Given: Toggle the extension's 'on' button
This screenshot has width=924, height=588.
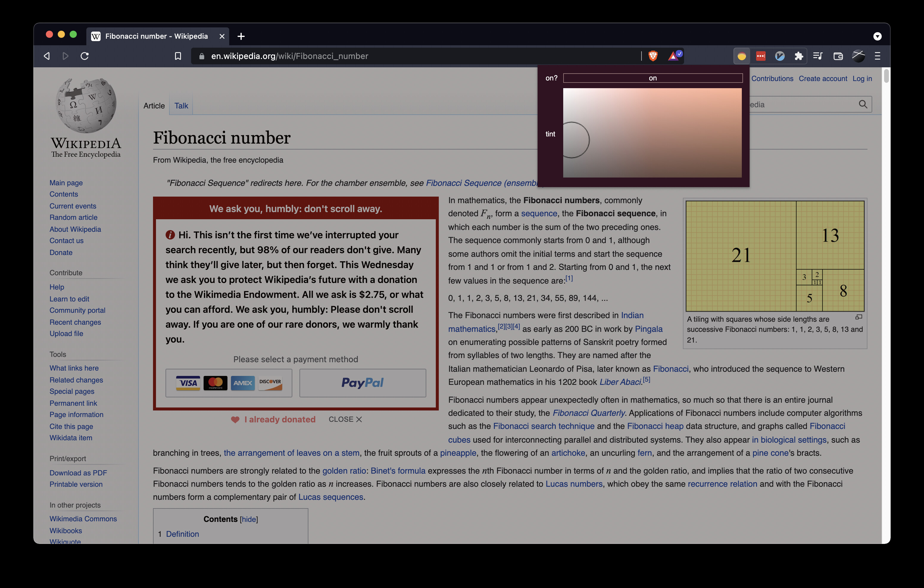Looking at the screenshot, I should [653, 78].
